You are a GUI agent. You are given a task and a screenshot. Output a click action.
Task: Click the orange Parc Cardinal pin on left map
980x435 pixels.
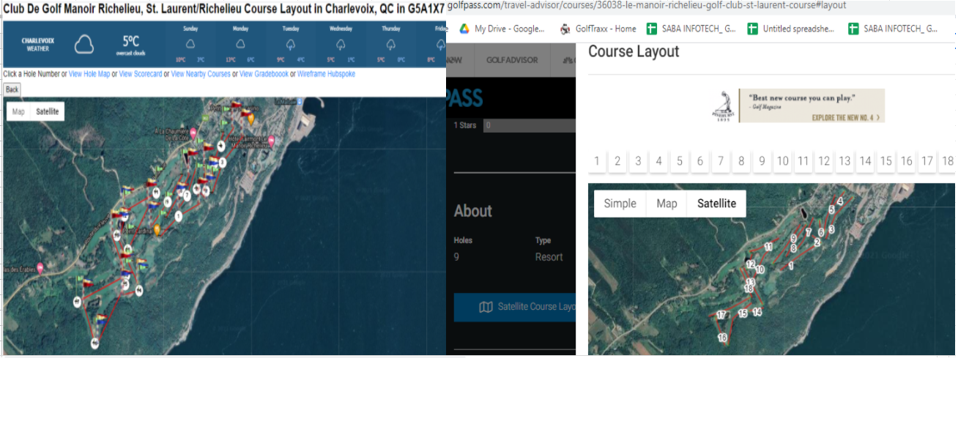click(x=157, y=231)
